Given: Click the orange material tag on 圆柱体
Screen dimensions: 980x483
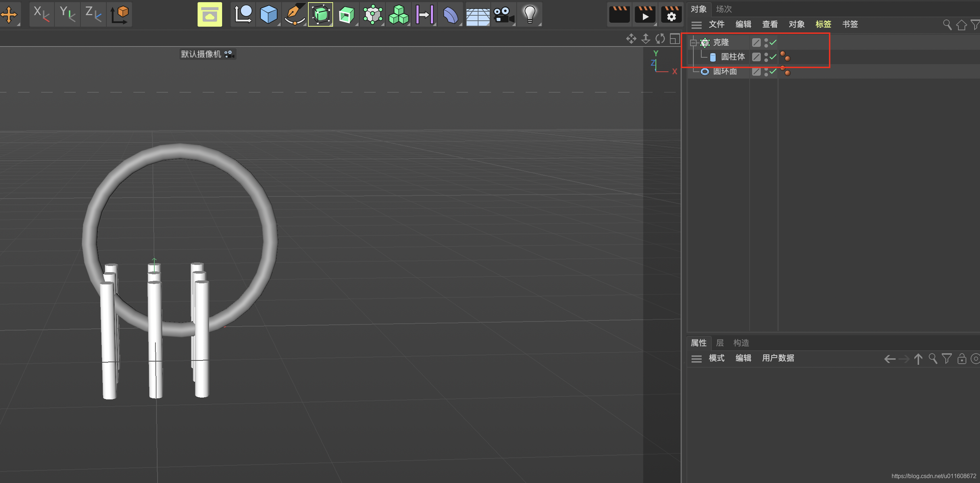Looking at the screenshot, I should 785,57.
